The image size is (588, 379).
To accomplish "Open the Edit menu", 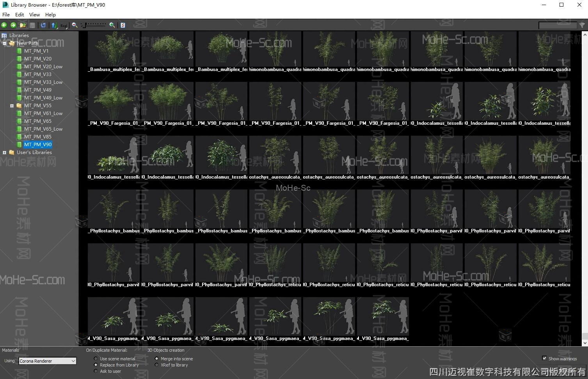I will (19, 14).
